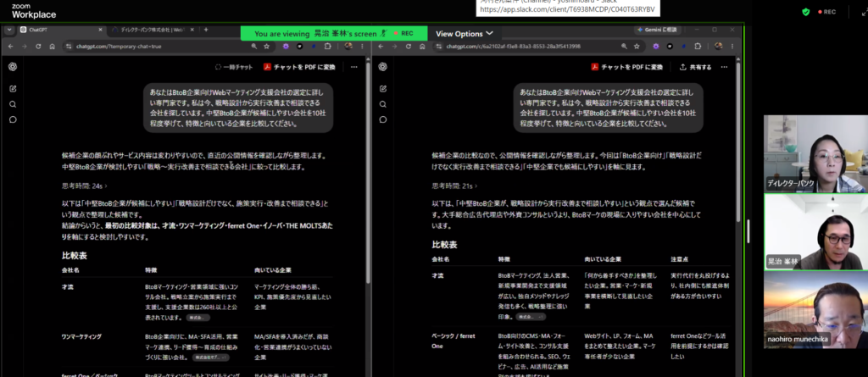Open the home page in the right browser window
Image resolution: width=868 pixels, height=377 pixels.
tap(422, 47)
